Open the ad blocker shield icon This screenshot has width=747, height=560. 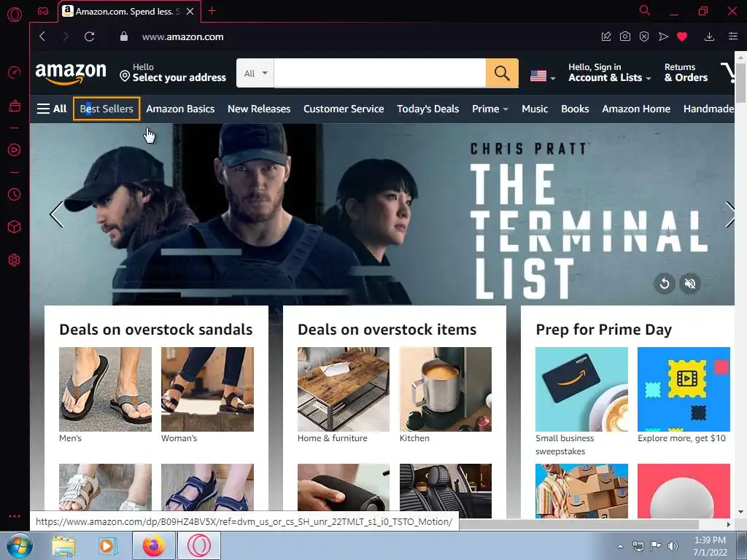(x=644, y=36)
